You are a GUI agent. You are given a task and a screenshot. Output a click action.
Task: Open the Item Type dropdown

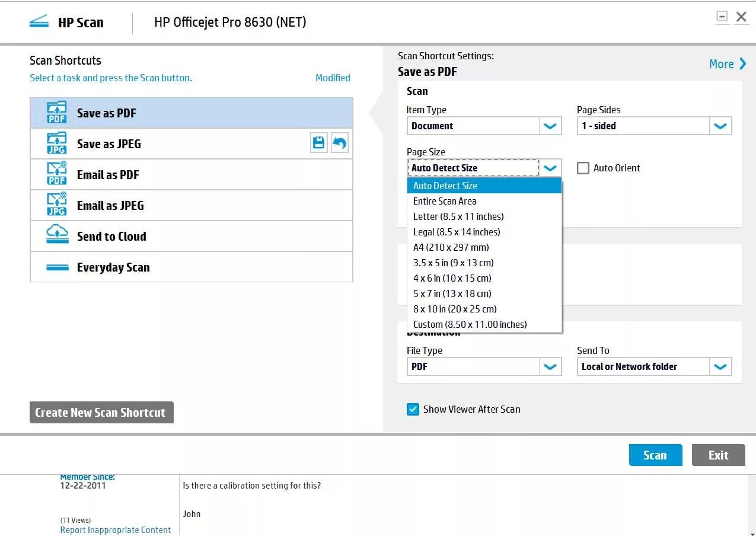click(550, 126)
